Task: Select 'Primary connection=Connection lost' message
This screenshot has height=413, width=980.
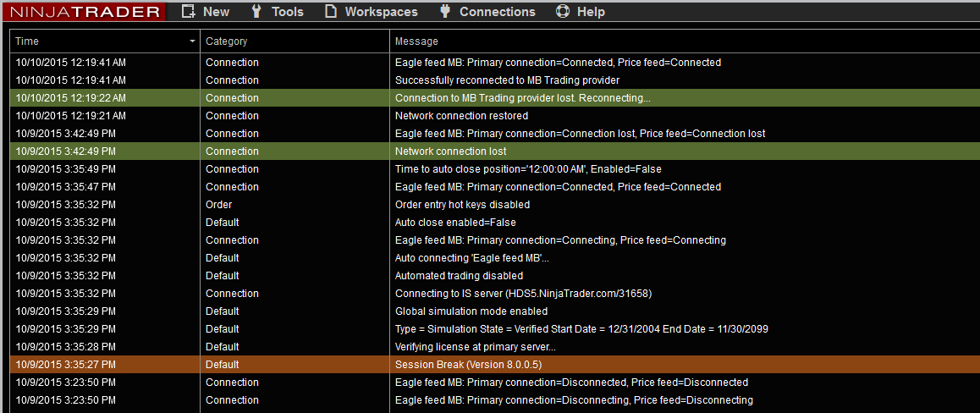Action: 580,134
